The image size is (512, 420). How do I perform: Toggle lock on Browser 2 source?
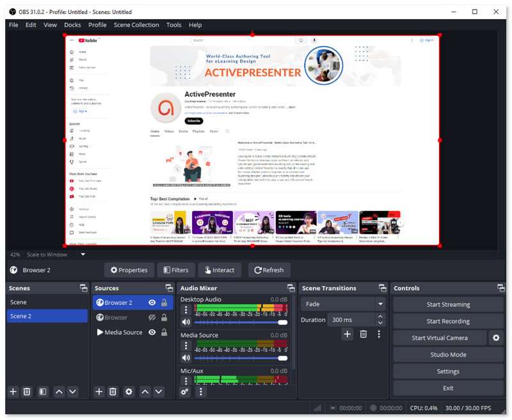(x=164, y=302)
